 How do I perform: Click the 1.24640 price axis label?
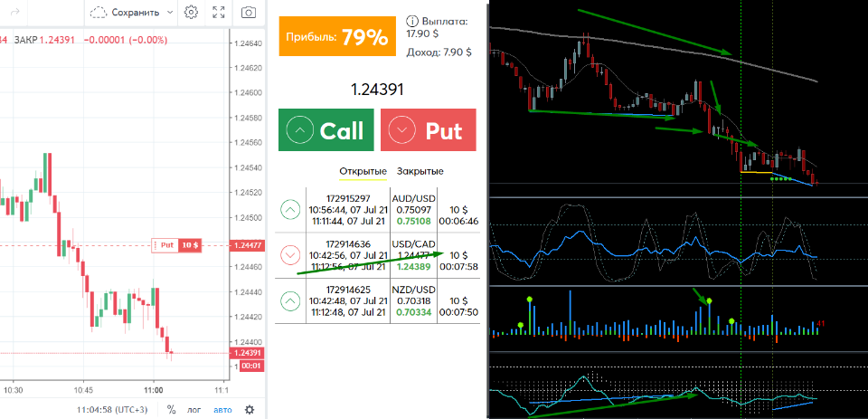point(246,43)
